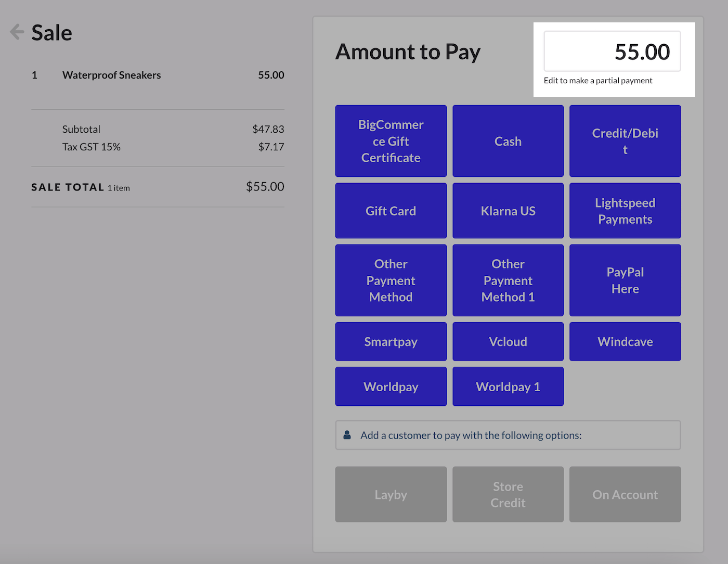This screenshot has width=728, height=564.
Task: Select Vcloud payment
Action: tap(508, 341)
